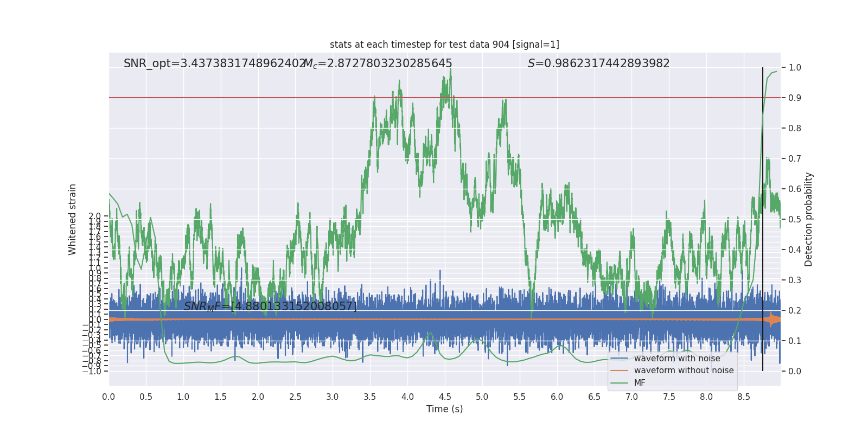
Task: Select the 0.5 tick on the time axis
Action: click(146, 397)
